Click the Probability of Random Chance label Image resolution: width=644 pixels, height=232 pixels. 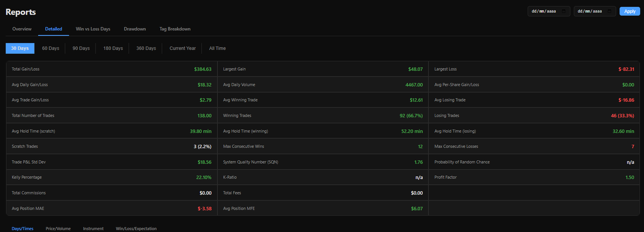coord(462,162)
